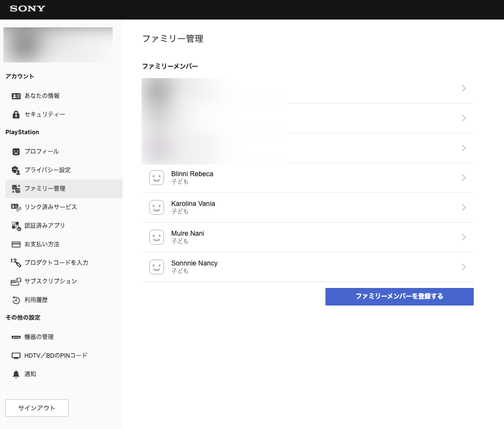Open 認証済みアプリ page
This screenshot has height=429, width=504.
click(63, 226)
